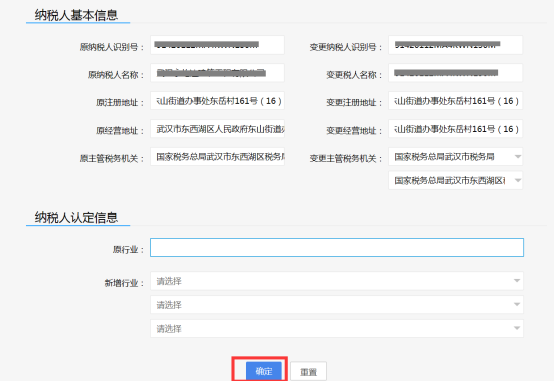Click the 原经营地址 field
The width and height of the screenshot is (554, 381).
[x=217, y=129]
